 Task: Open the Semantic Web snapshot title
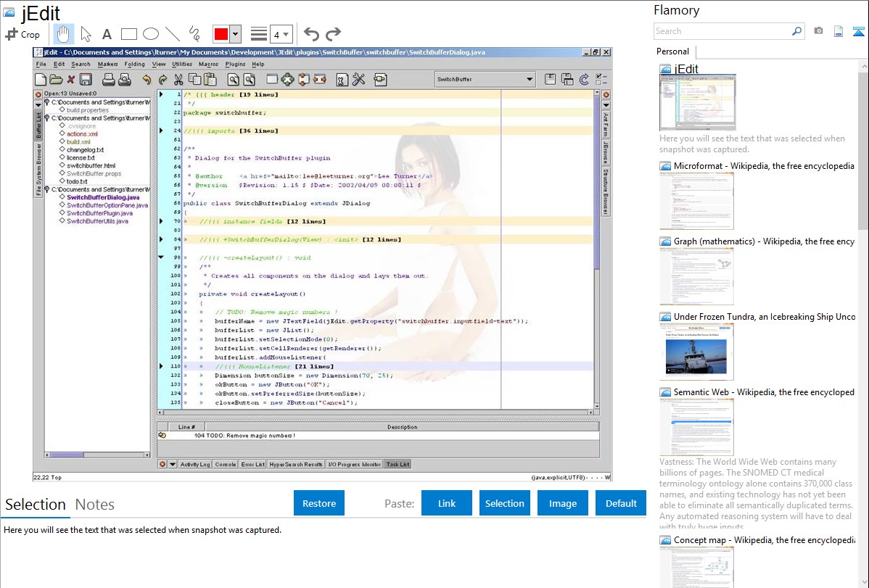click(x=764, y=392)
